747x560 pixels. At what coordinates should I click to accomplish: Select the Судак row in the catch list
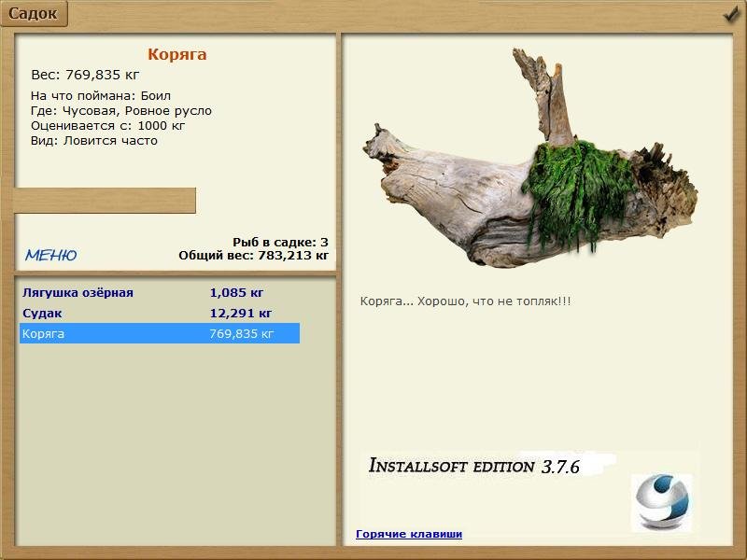coord(160,313)
